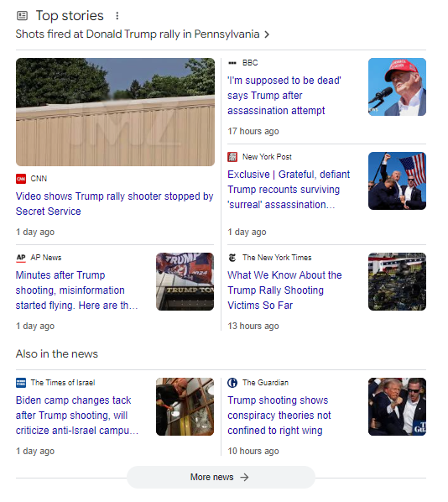Click the Top stories newspaper icon

coord(22,16)
